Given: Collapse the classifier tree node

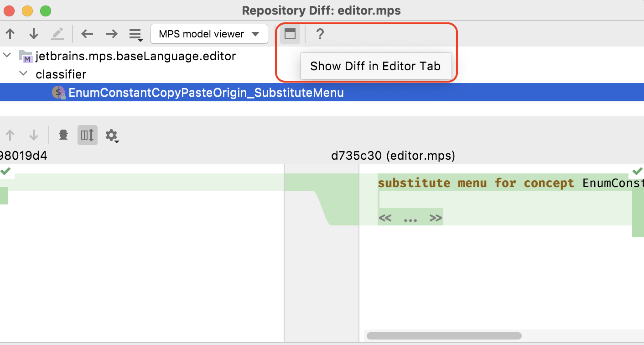Looking at the screenshot, I should 23,74.
